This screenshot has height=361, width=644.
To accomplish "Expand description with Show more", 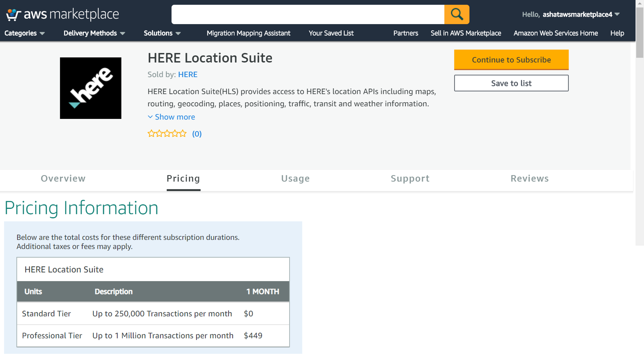I will (171, 117).
